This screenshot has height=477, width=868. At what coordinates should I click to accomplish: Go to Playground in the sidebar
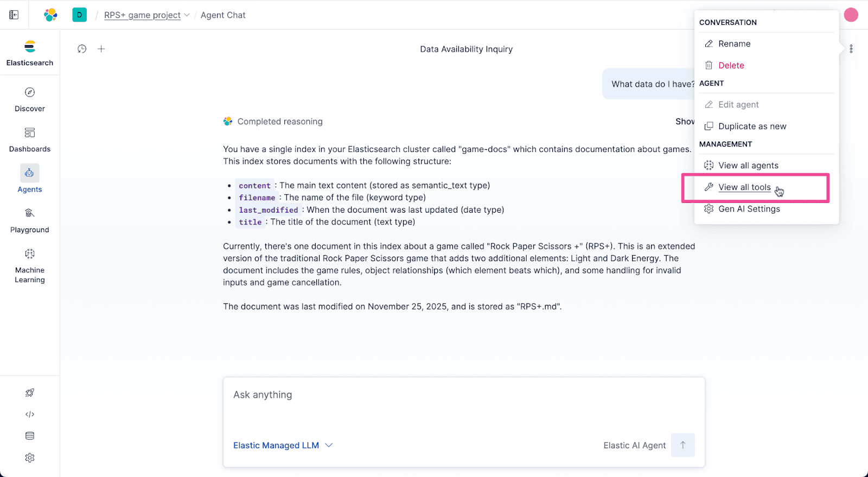click(30, 220)
